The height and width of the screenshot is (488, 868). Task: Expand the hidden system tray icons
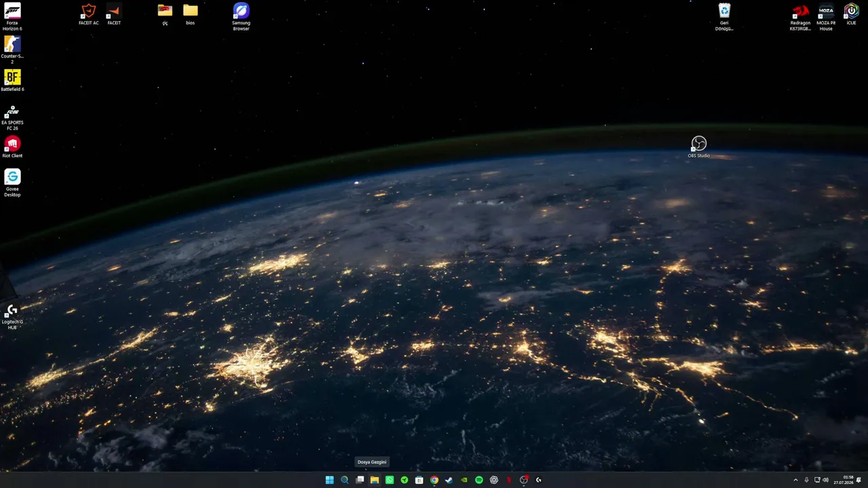(x=795, y=480)
